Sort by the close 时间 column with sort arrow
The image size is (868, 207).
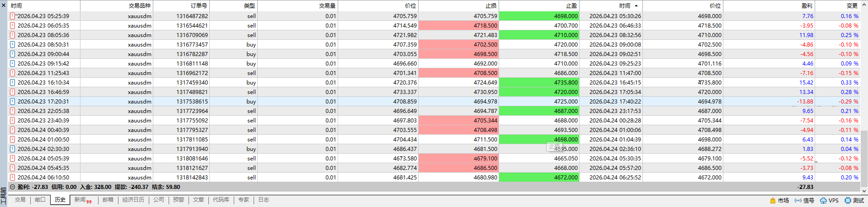point(611,6)
